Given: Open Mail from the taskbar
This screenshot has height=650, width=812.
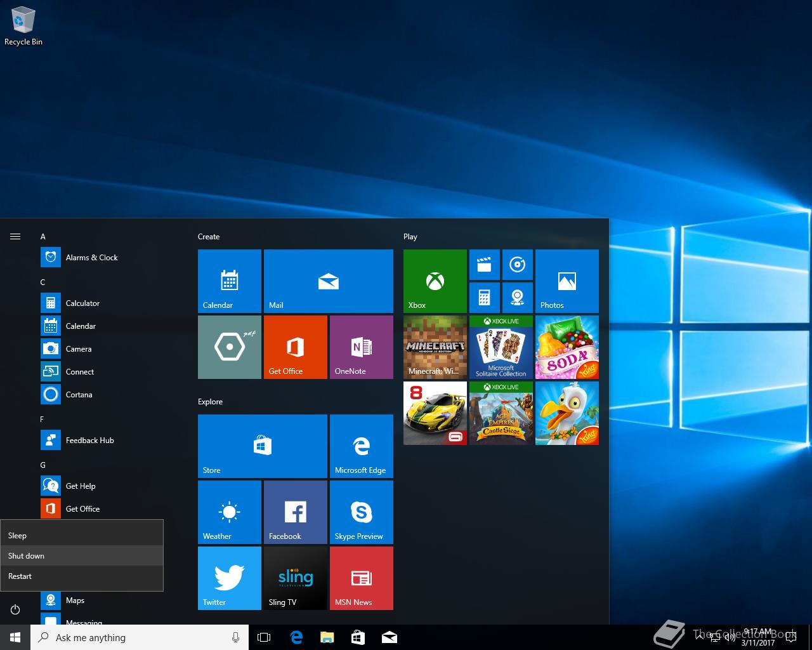Looking at the screenshot, I should point(390,637).
